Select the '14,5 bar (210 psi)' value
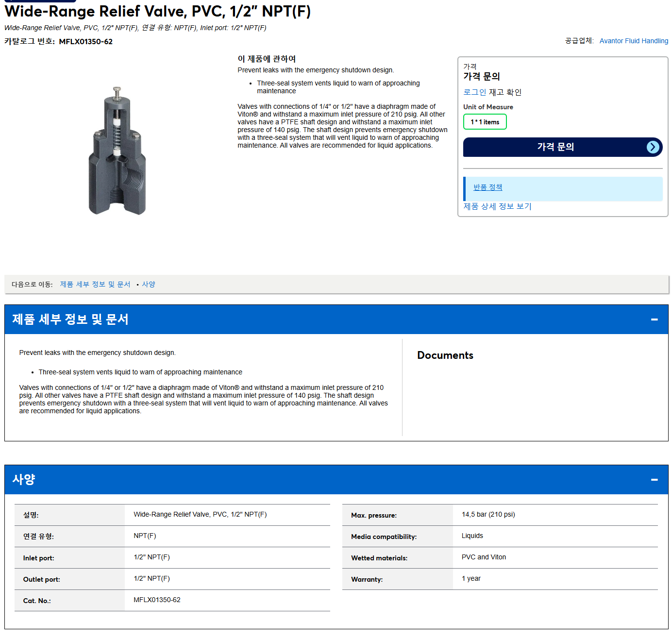672x639 pixels. [x=488, y=515]
